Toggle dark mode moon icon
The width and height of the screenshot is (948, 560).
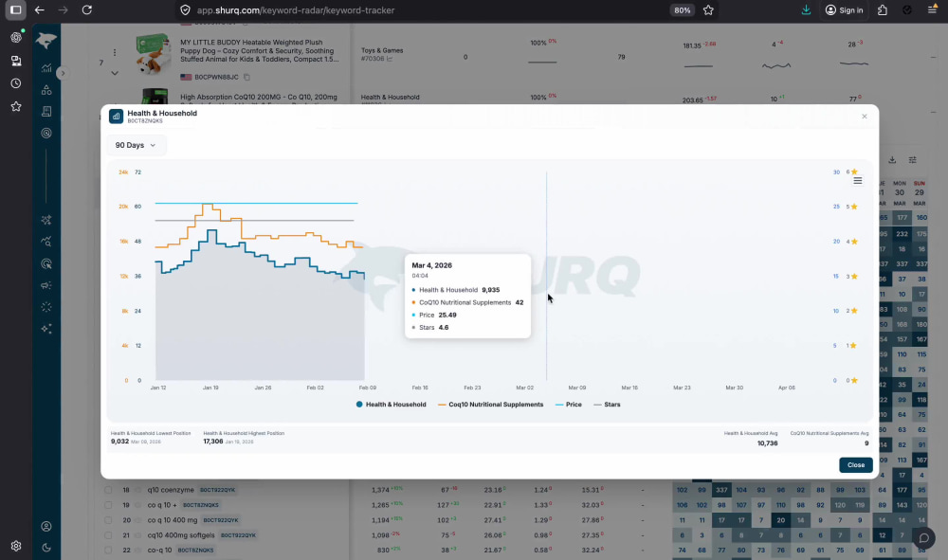click(x=46, y=548)
